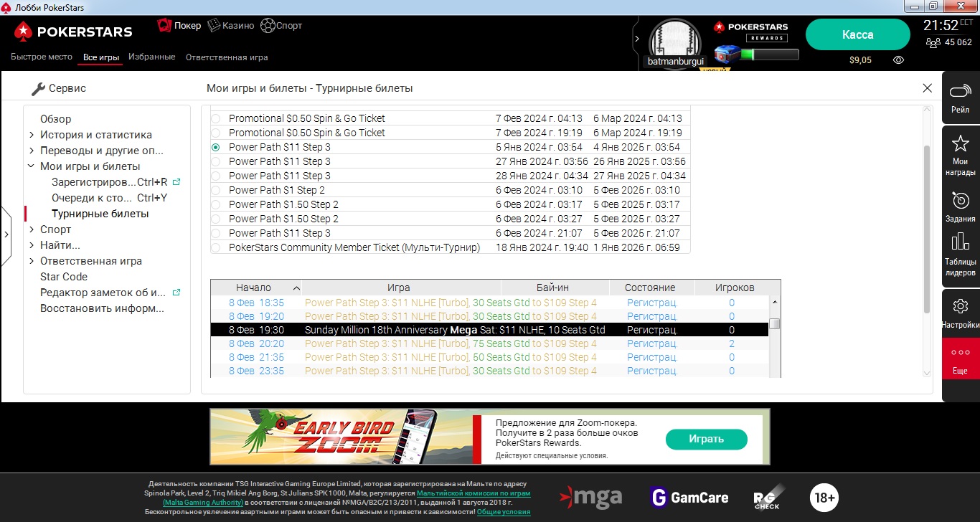Open Мальтийской комиссии по играм link
The width and height of the screenshot is (980, 522).
click(473, 493)
